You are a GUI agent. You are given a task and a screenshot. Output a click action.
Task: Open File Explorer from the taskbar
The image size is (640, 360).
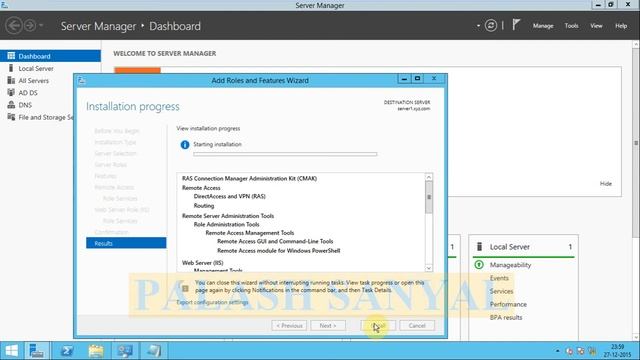[96, 351]
